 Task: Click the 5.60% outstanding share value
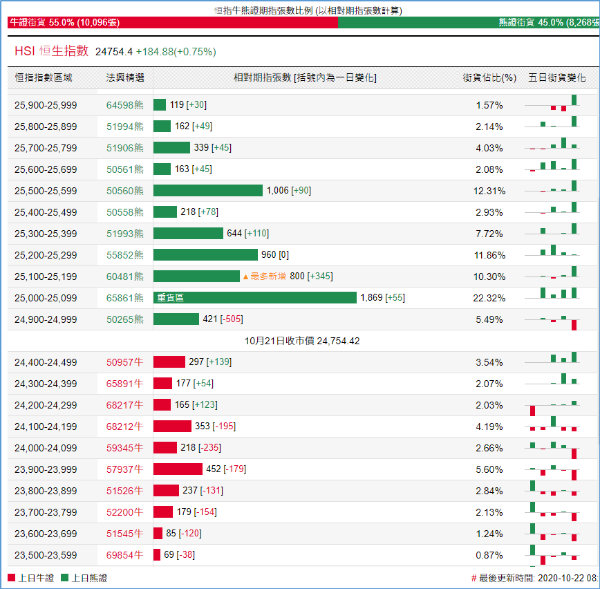pyautogui.click(x=489, y=470)
